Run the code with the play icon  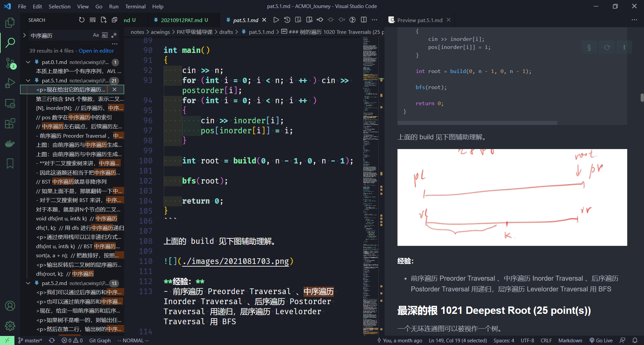(276, 20)
